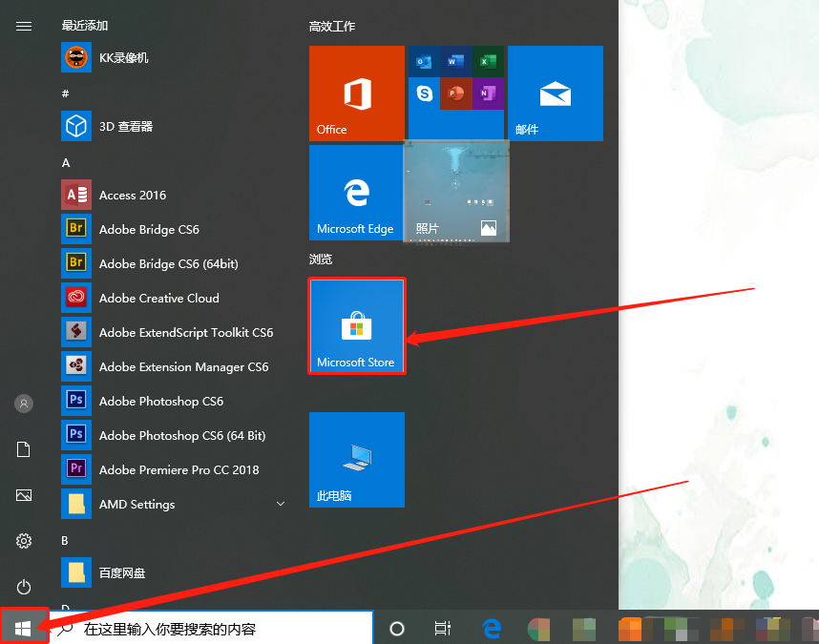The image size is (819, 644).
Task: Open the 邮件 mail tile
Action: 555,93
